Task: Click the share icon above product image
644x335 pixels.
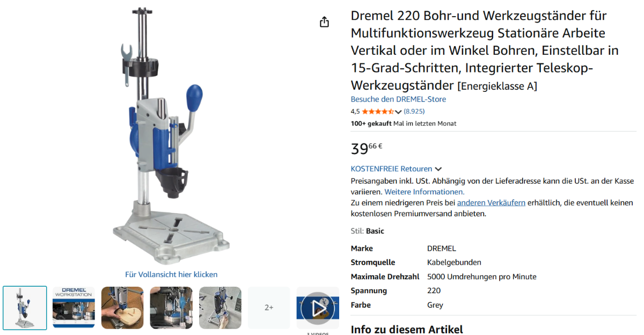Action: (324, 22)
